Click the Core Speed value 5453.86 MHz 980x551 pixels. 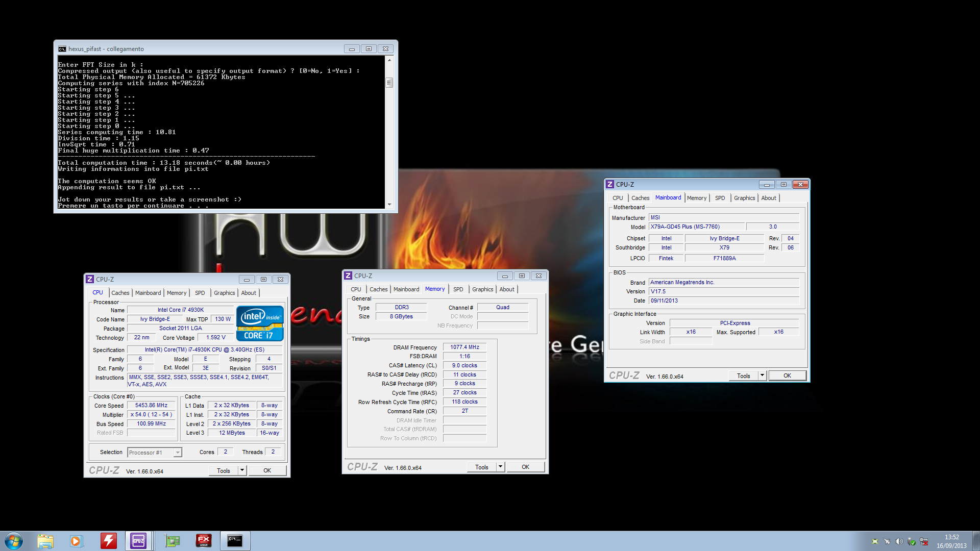tap(151, 405)
